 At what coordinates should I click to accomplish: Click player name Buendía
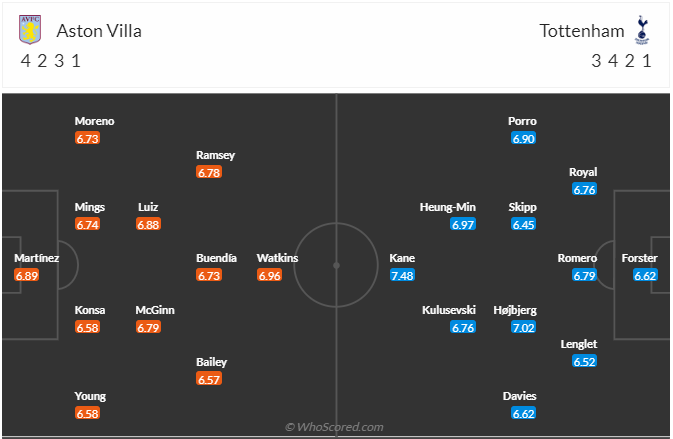pyautogui.click(x=216, y=258)
